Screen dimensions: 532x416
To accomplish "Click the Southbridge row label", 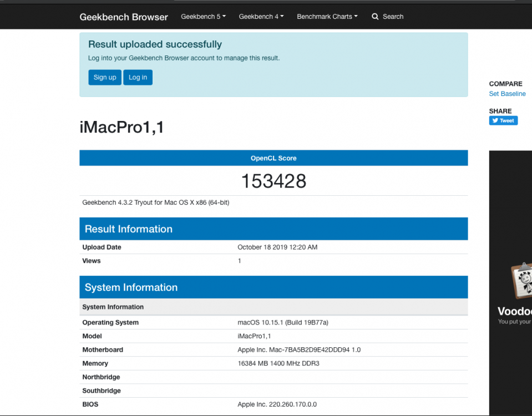I will 102,390.
